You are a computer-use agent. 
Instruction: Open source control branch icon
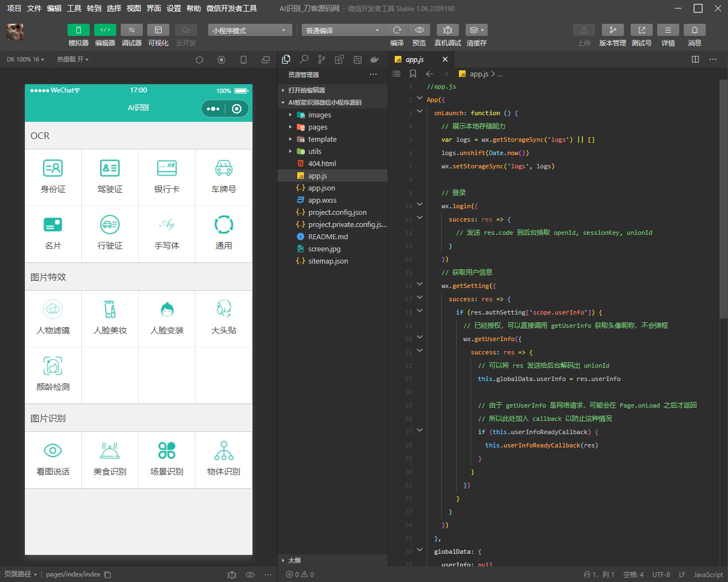coord(322,59)
